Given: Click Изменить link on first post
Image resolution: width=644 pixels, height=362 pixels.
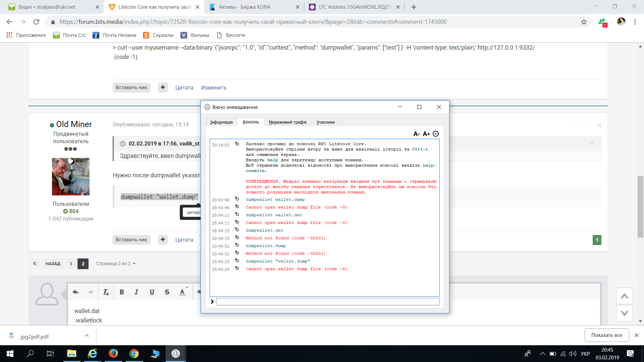Looking at the screenshot, I should tap(214, 87).
